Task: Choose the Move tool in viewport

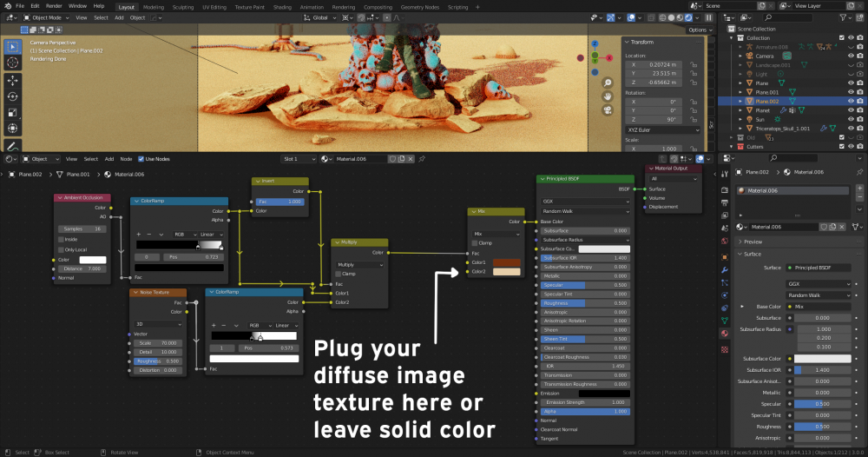Action: tap(12, 81)
